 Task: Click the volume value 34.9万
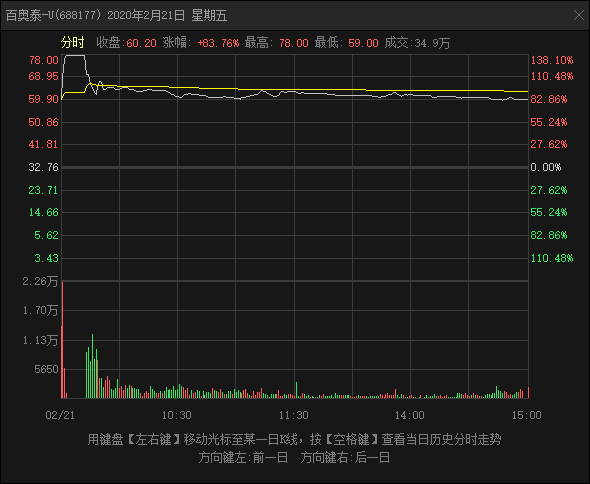coord(432,43)
